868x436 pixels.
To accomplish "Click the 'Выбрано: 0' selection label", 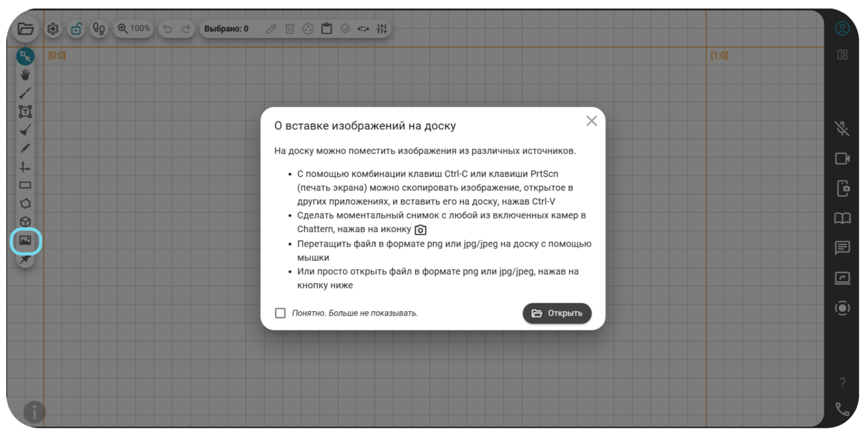I will pos(226,29).
